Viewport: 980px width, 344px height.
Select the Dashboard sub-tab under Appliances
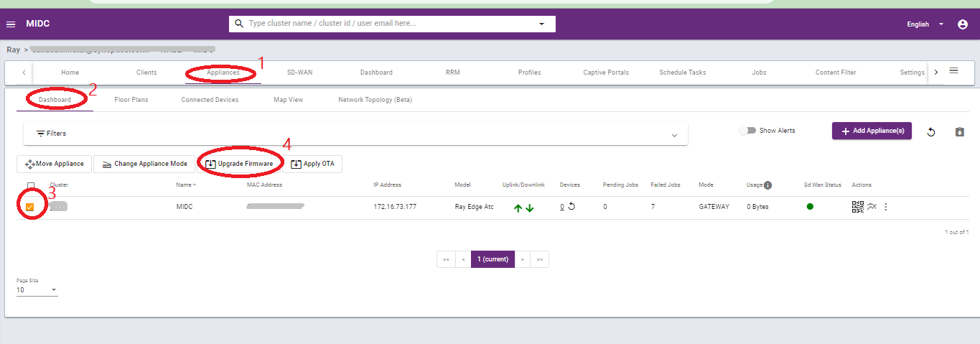(55, 100)
